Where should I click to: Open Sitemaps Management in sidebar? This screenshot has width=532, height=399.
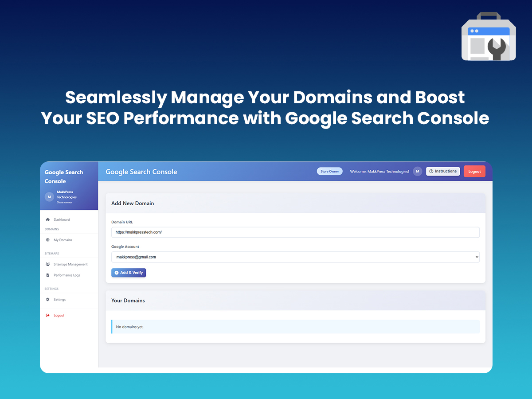pos(70,264)
